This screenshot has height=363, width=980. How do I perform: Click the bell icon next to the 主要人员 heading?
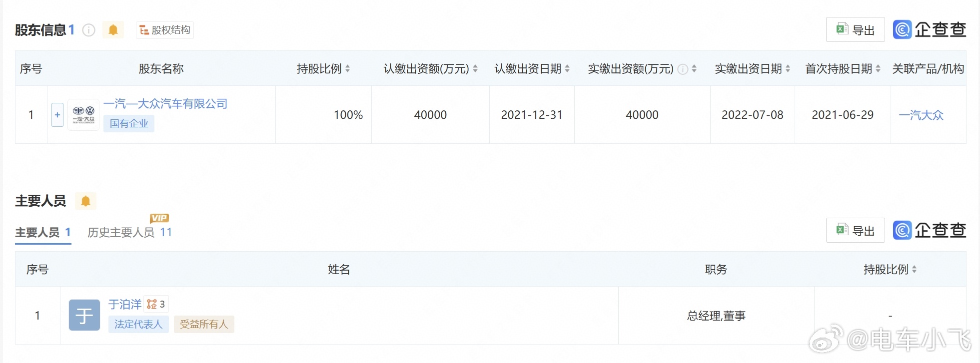[x=85, y=201]
